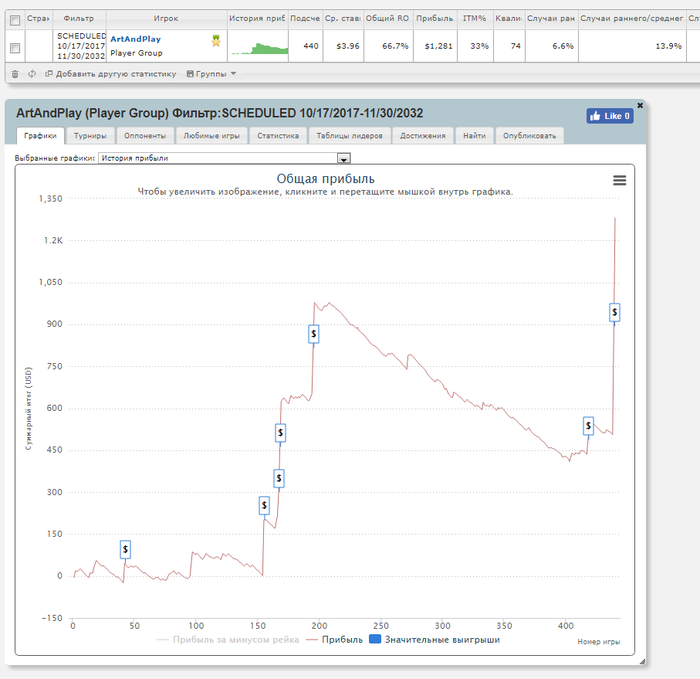Open the chart hamburger menu icon
This screenshot has height=679, width=700.
pyautogui.click(x=619, y=180)
